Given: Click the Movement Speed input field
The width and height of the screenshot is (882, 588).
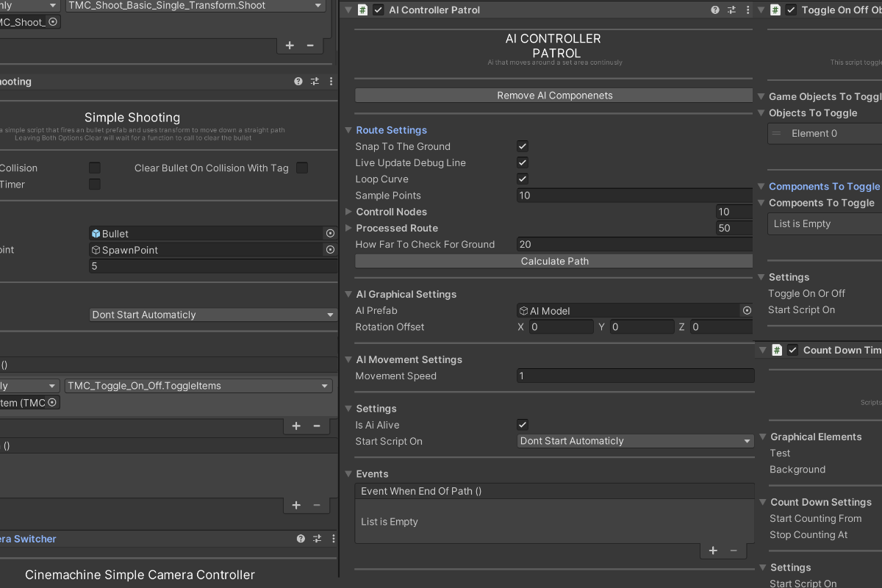Looking at the screenshot, I should (635, 376).
